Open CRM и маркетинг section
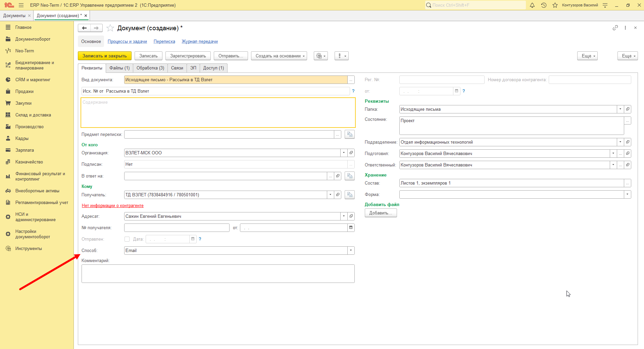Image resolution: width=644 pixels, height=349 pixels. [x=33, y=80]
